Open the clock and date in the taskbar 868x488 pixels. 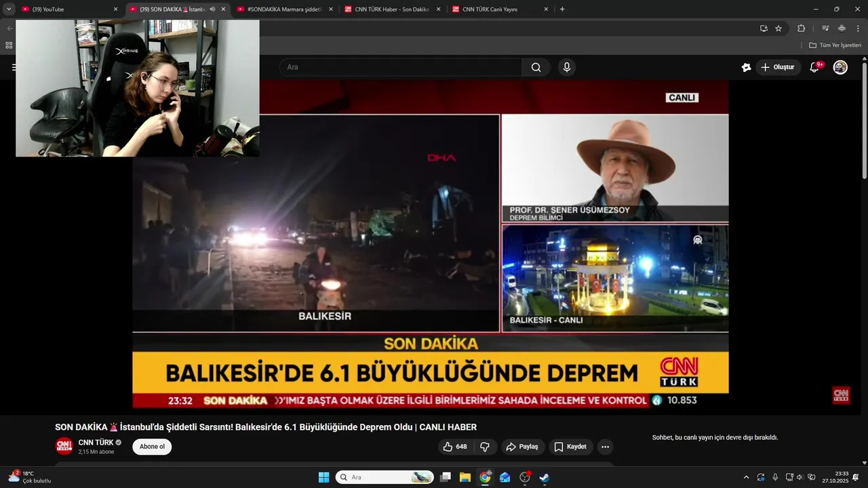[x=835, y=477]
